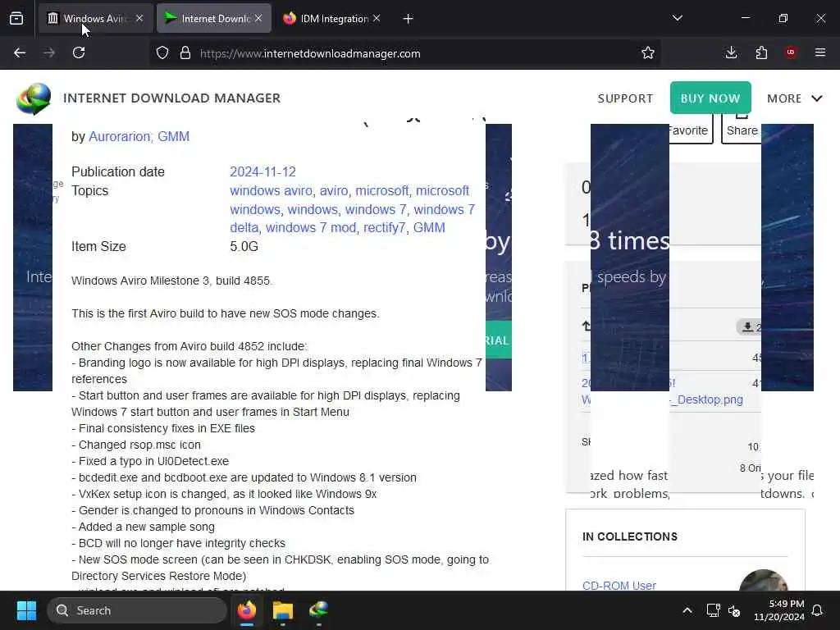This screenshot has height=630, width=840.
Task: Open author link GMM
Action: [173, 137]
